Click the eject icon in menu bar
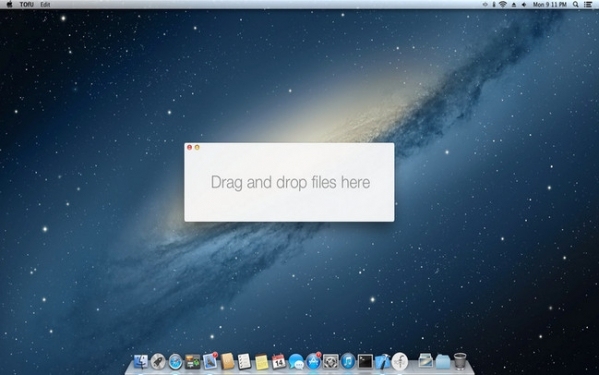Screen dimensions: 599x375 point(513,5)
